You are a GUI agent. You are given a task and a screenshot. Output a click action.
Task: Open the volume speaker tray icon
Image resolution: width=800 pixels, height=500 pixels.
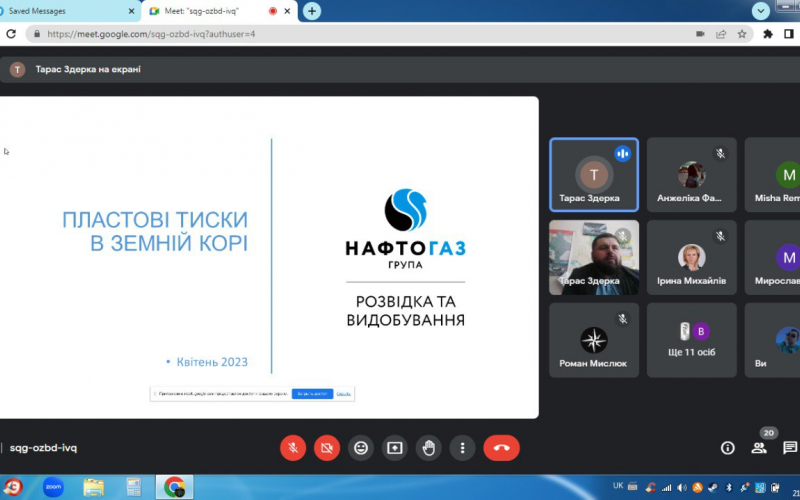[682, 487]
